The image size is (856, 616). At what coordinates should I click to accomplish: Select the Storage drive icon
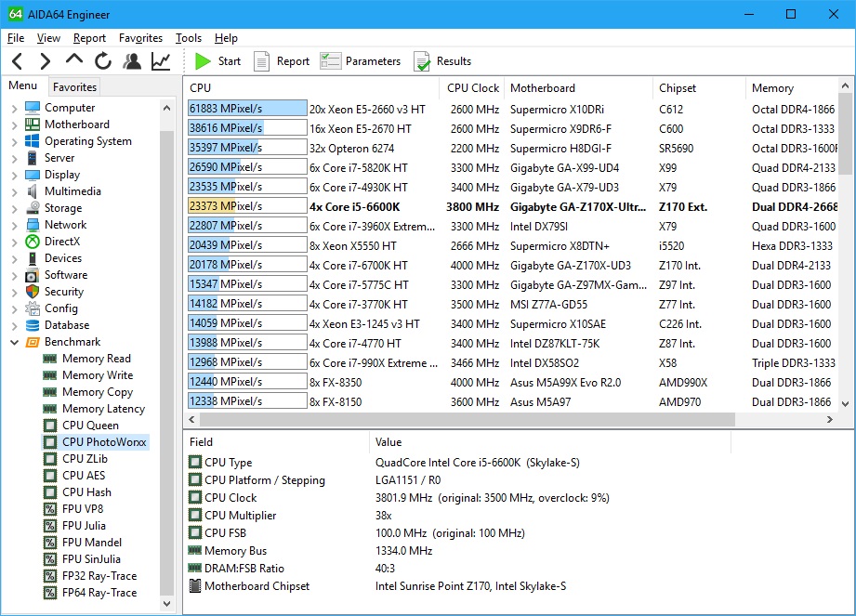33,208
